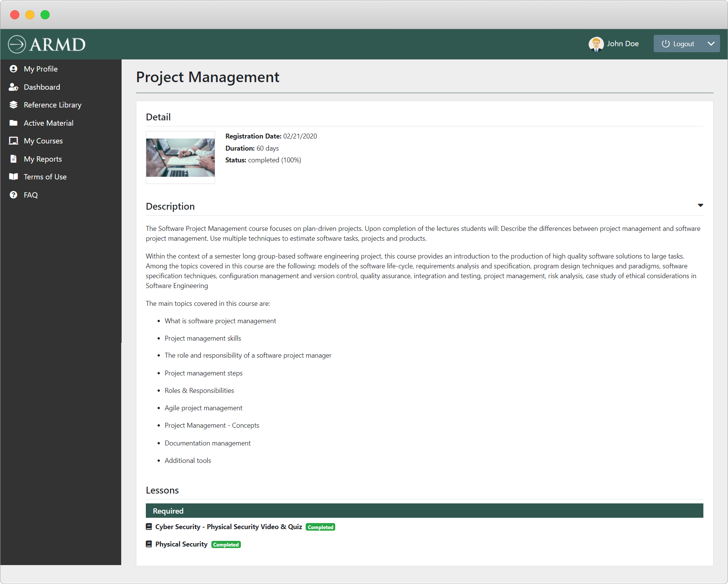Click Completed badge on Physical Security lesson
The height and width of the screenshot is (584, 728).
[226, 545]
